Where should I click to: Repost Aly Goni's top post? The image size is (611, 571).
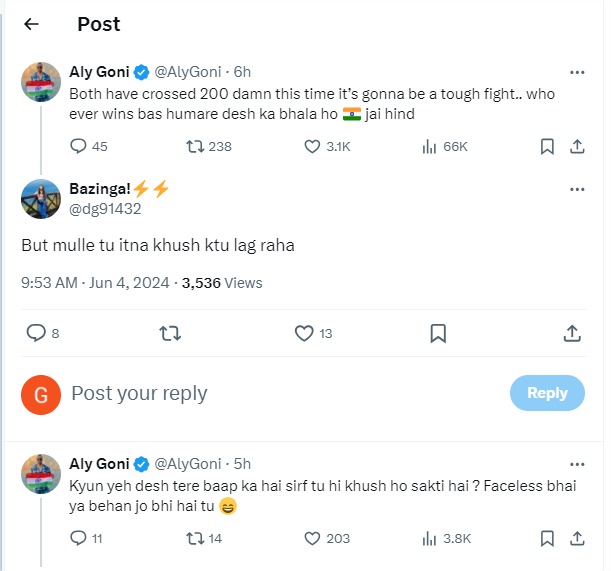point(195,146)
